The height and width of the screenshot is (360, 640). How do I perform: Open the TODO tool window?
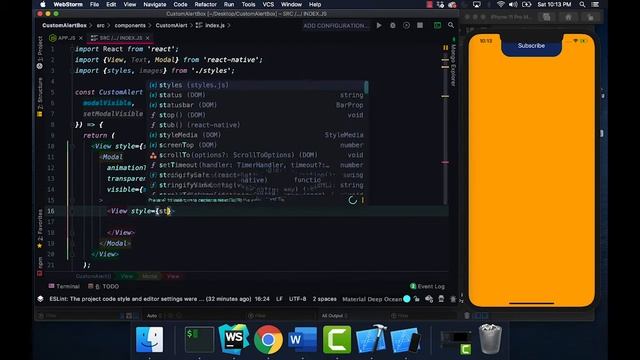tap(104, 286)
